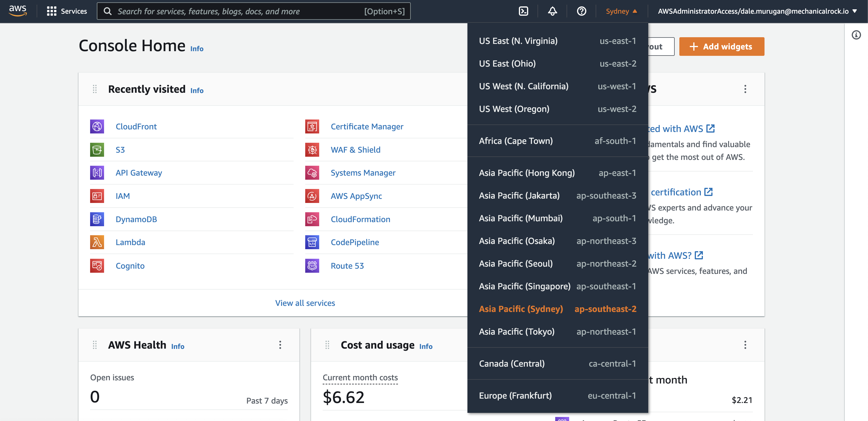Open Recently visited Info link
This screenshot has height=421, width=868.
coord(197,90)
